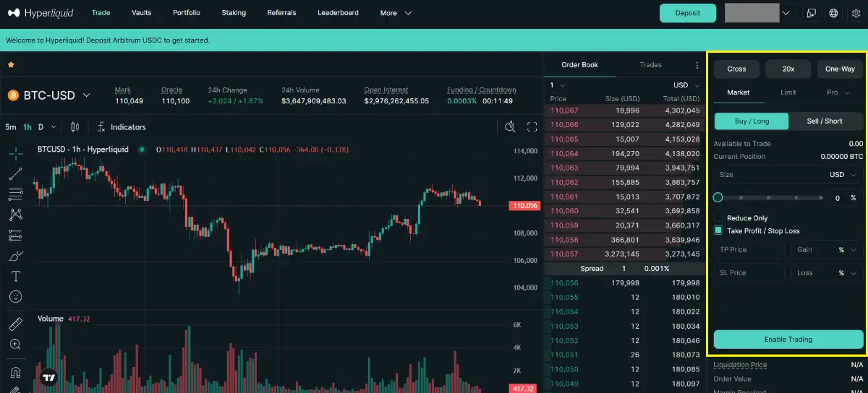Image resolution: width=868 pixels, height=393 pixels.
Task: Add BTC-USD to favorites star
Action: [x=11, y=65]
